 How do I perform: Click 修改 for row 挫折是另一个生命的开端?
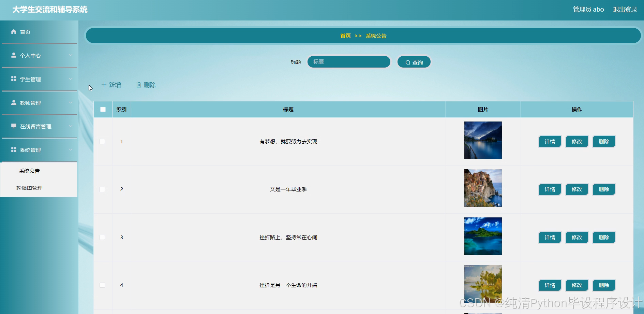pos(577,285)
